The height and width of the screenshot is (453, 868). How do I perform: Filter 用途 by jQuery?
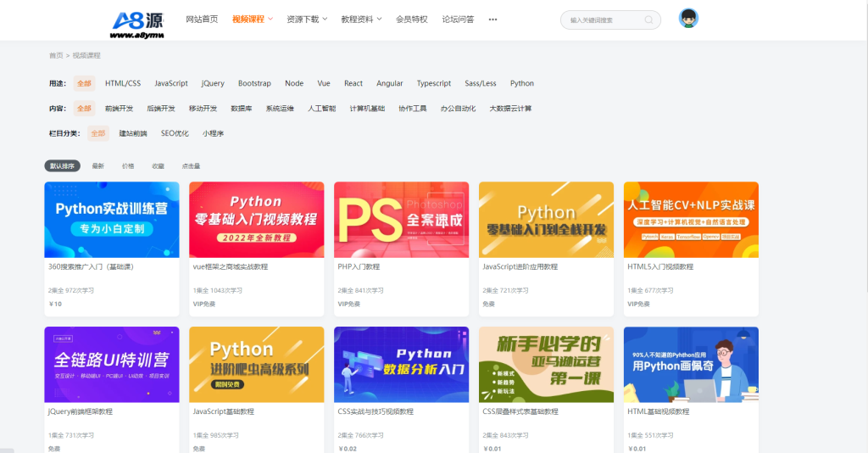tap(213, 84)
